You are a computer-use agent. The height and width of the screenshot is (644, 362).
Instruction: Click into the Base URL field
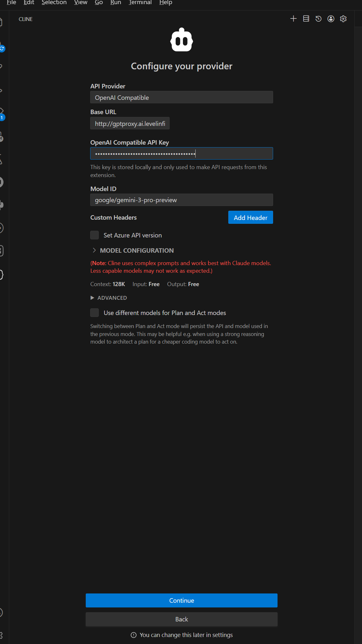pyautogui.click(x=130, y=124)
